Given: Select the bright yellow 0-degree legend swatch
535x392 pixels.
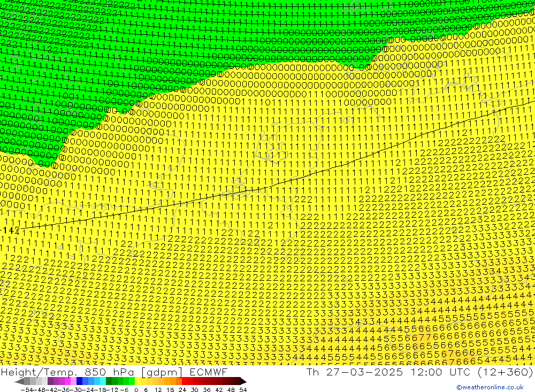Looking at the screenshot, I should tap(138, 381).
